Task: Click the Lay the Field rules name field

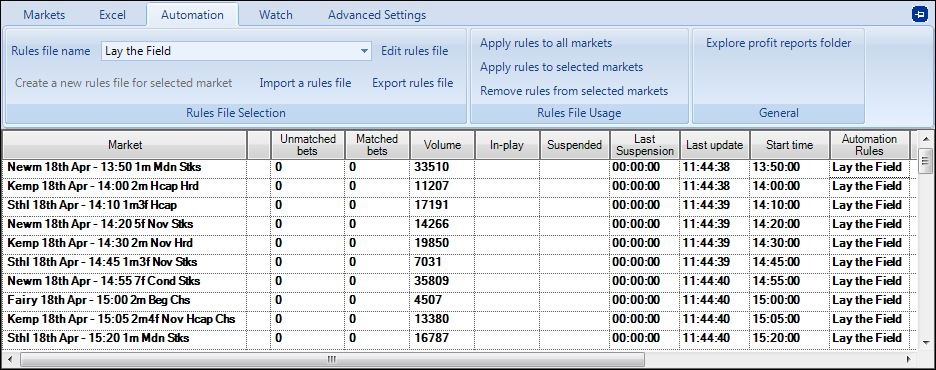Action: [237, 51]
